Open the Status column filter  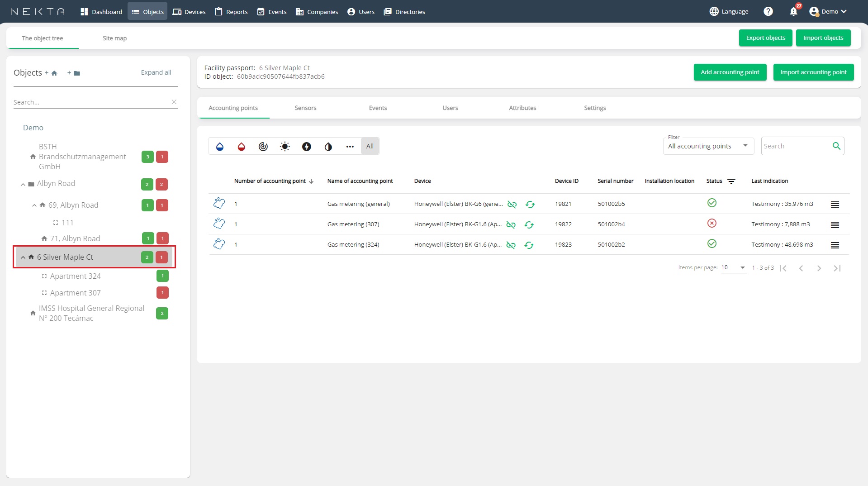(731, 181)
